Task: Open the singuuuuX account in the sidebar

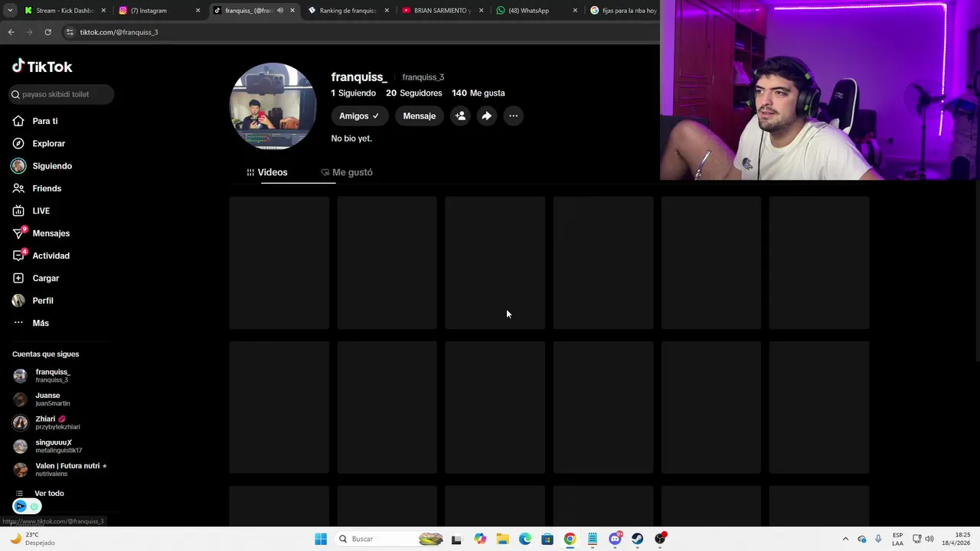Action: [x=48, y=445]
